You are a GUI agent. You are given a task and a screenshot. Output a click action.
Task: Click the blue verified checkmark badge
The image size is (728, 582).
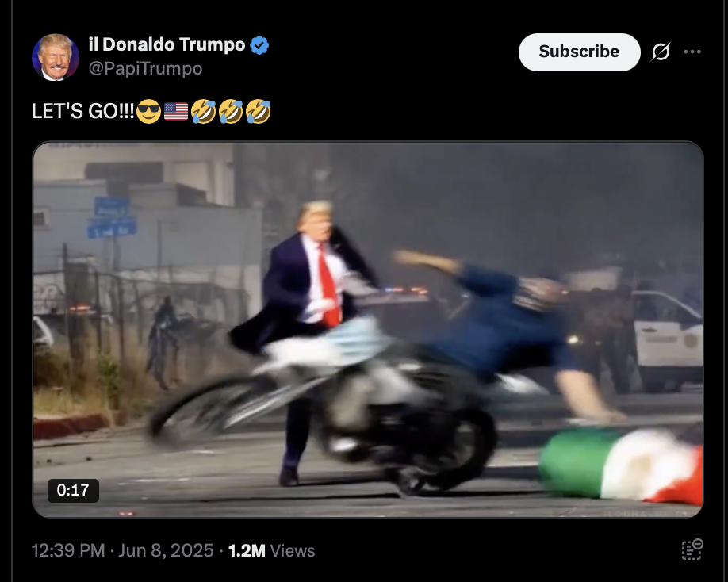(x=259, y=45)
